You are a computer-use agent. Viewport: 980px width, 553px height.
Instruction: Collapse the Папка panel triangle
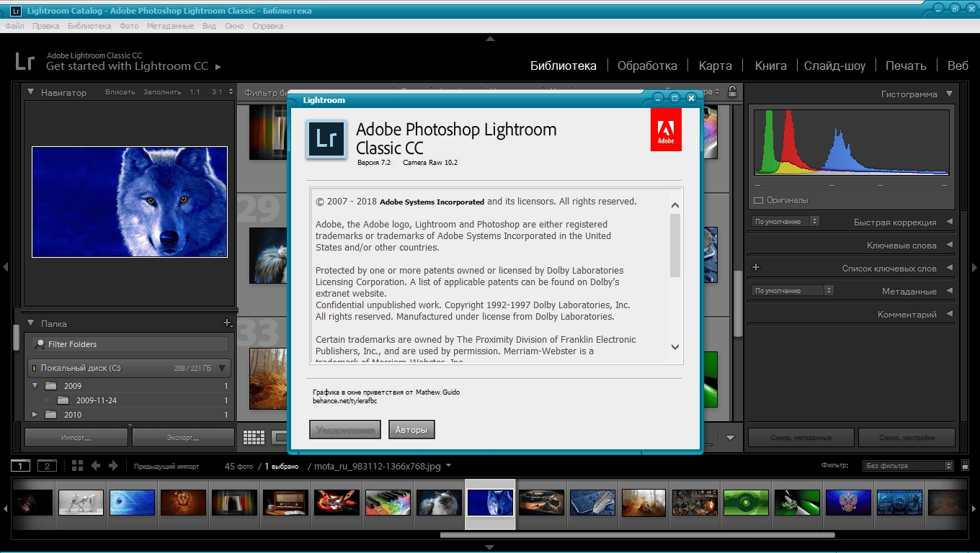click(31, 323)
